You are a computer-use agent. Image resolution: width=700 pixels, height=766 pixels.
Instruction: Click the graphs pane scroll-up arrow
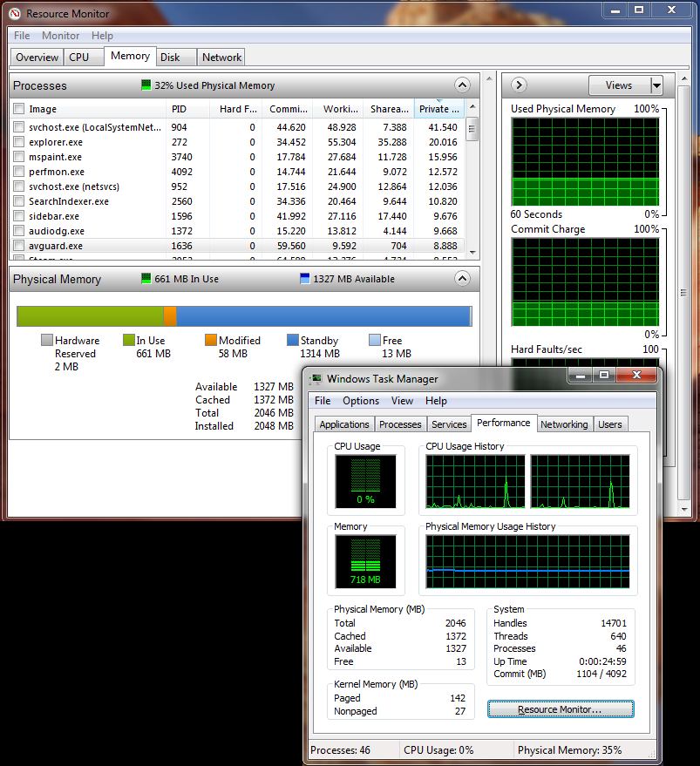pyautogui.click(x=684, y=78)
